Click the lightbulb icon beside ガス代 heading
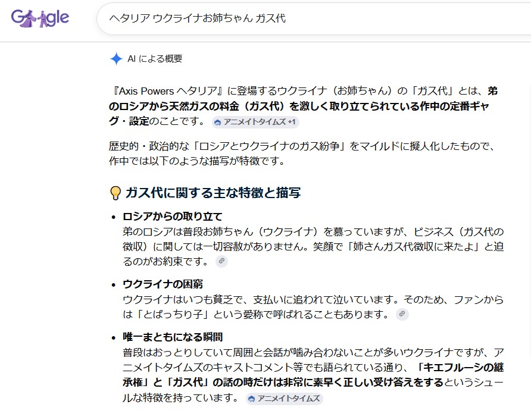 (115, 193)
